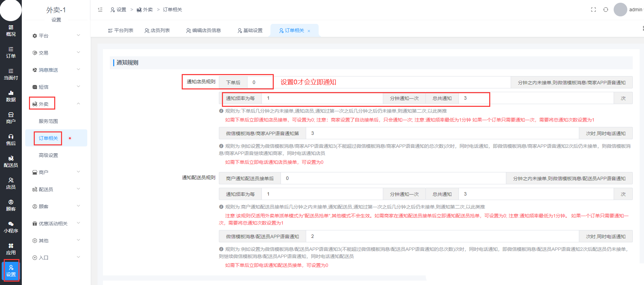Toggle fullscreen mode icon

point(594,10)
